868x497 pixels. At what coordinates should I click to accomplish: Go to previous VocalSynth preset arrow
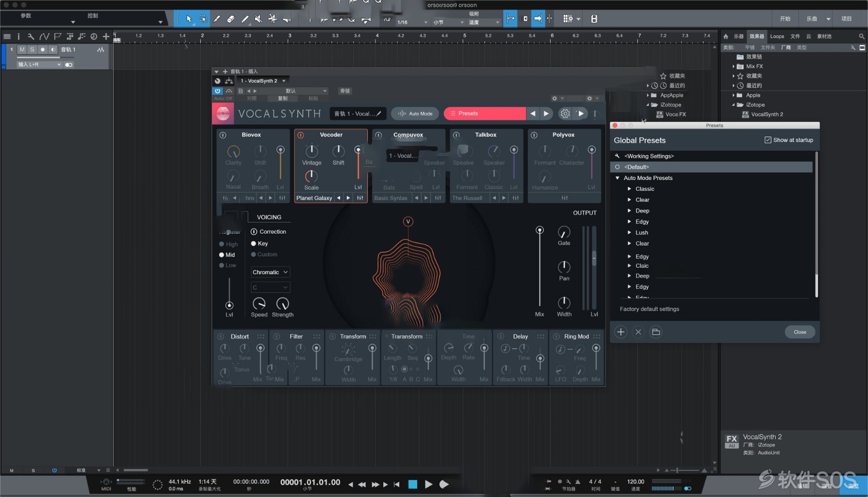coord(533,113)
